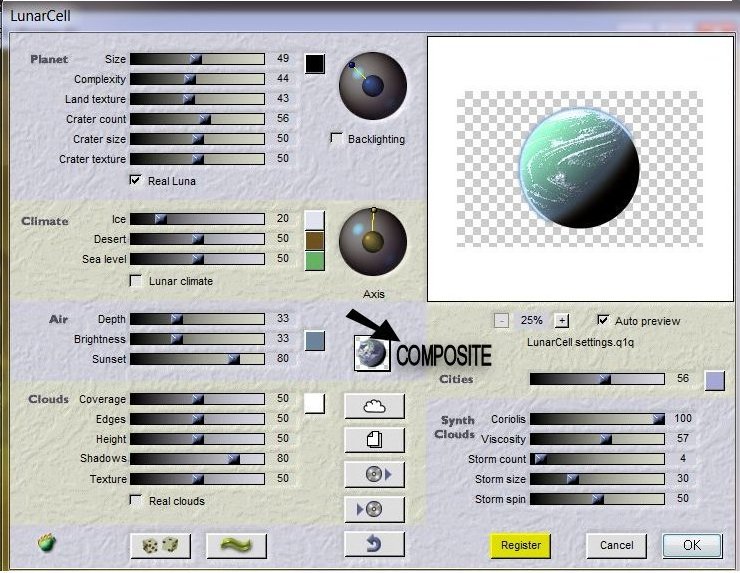
Task: Click the Crater texture slider
Action: pyautogui.click(x=197, y=159)
